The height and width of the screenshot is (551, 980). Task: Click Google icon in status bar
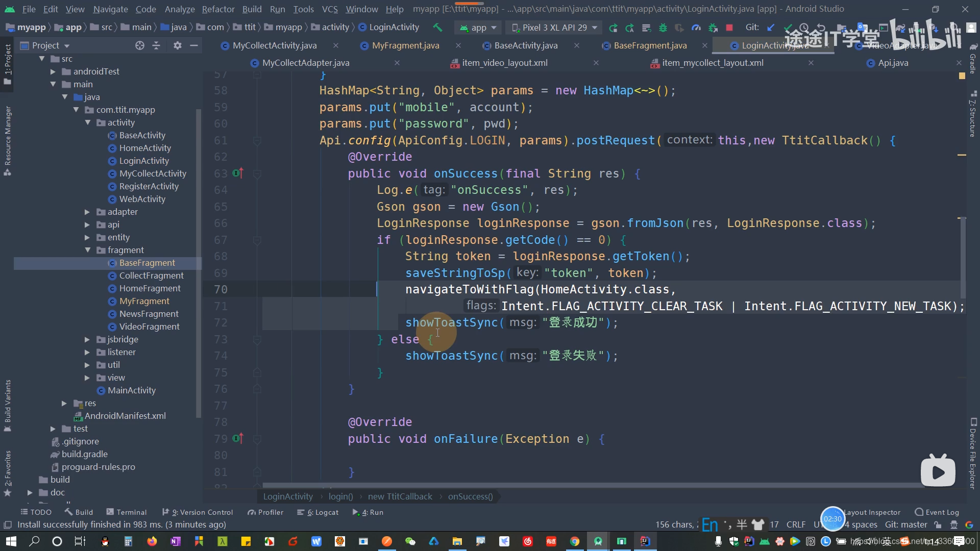969,525
